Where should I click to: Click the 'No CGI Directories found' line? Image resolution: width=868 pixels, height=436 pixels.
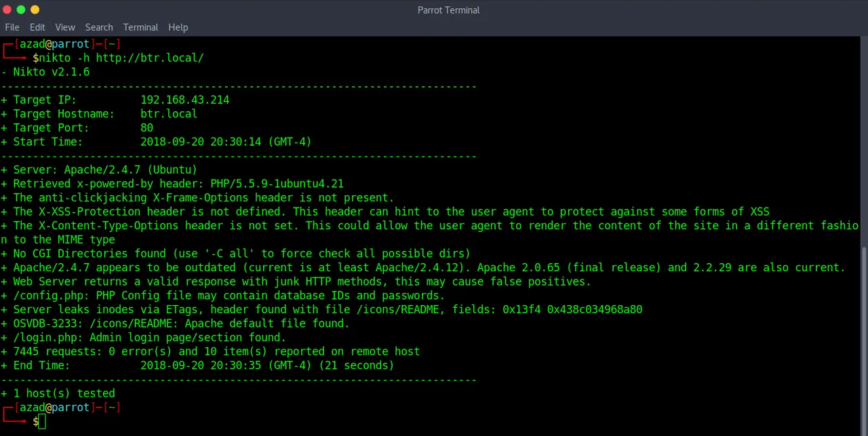235,254
